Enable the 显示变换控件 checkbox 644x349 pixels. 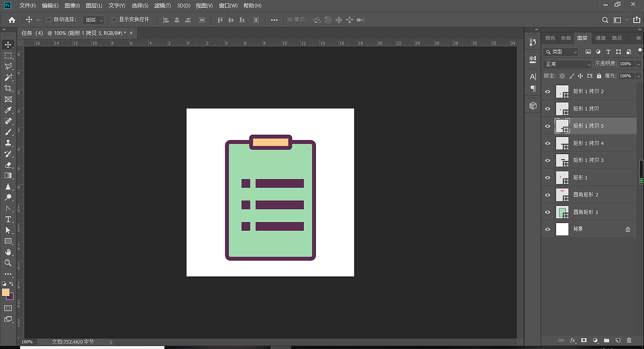coord(114,20)
